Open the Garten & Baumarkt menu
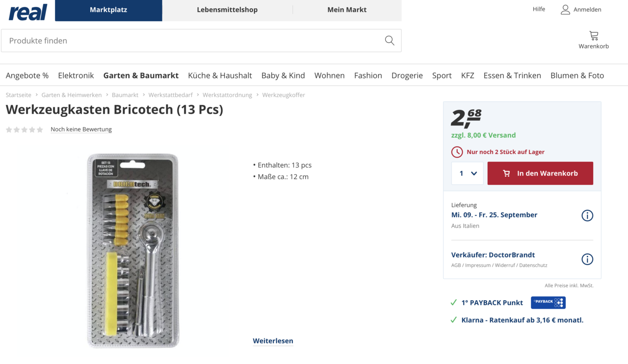The image size is (628, 364). click(x=141, y=76)
